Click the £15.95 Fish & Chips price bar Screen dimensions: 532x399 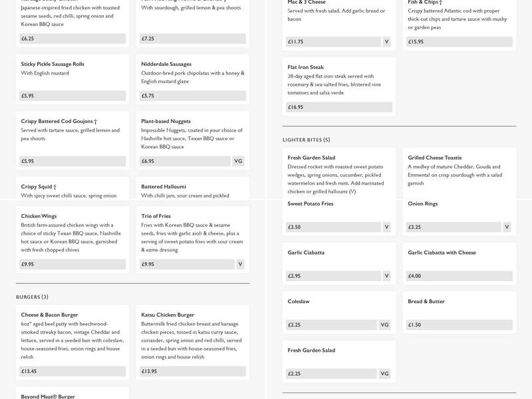pyautogui.click(x=459, y=42)
